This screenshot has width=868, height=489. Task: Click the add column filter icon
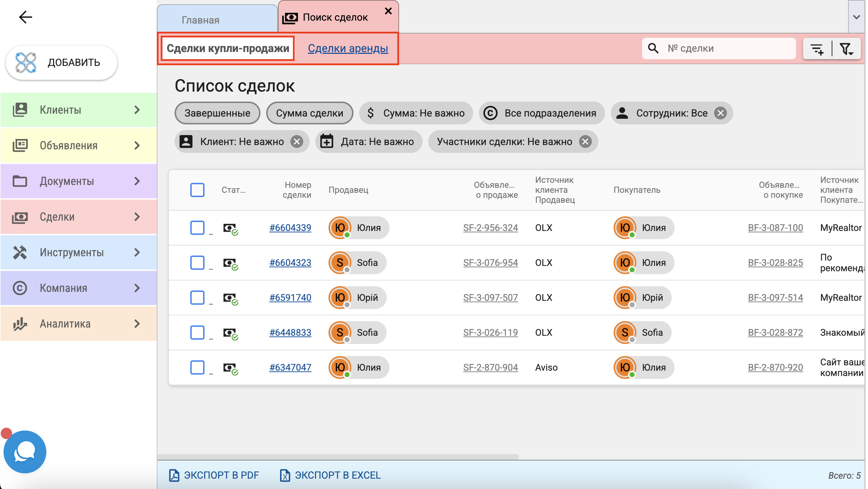(x=817, y=48)
